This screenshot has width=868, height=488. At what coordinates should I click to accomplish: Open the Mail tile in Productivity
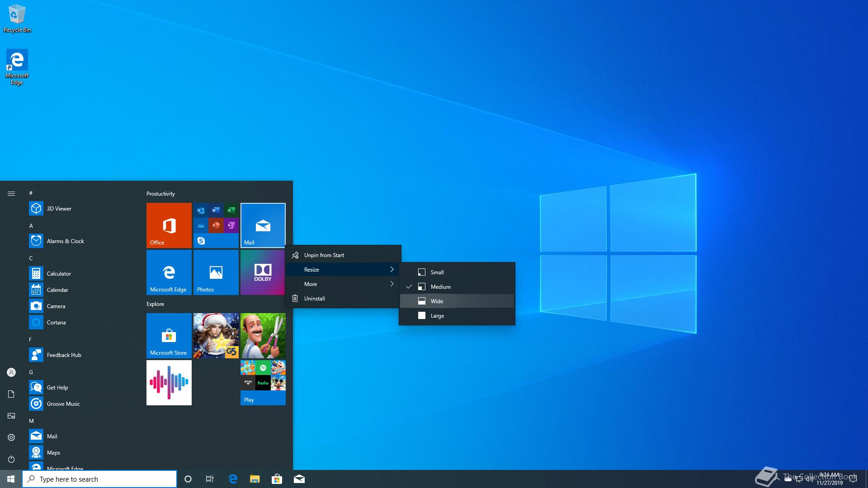[x=263, y=225]
